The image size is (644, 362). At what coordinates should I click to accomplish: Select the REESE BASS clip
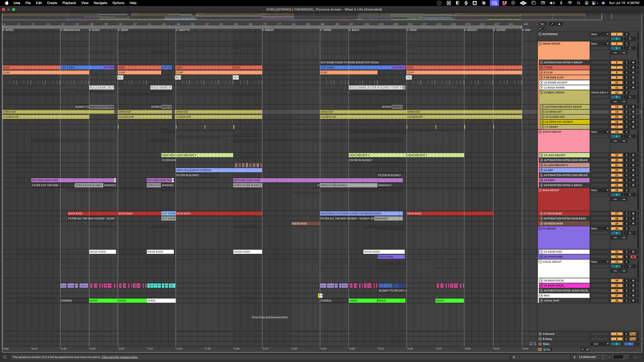coord(305,224)
